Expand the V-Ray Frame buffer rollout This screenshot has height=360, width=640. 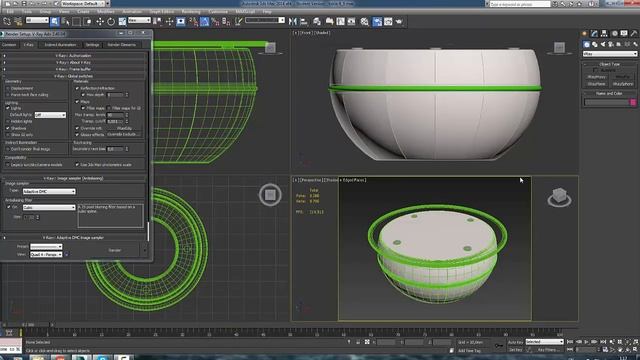click(73, 69)
